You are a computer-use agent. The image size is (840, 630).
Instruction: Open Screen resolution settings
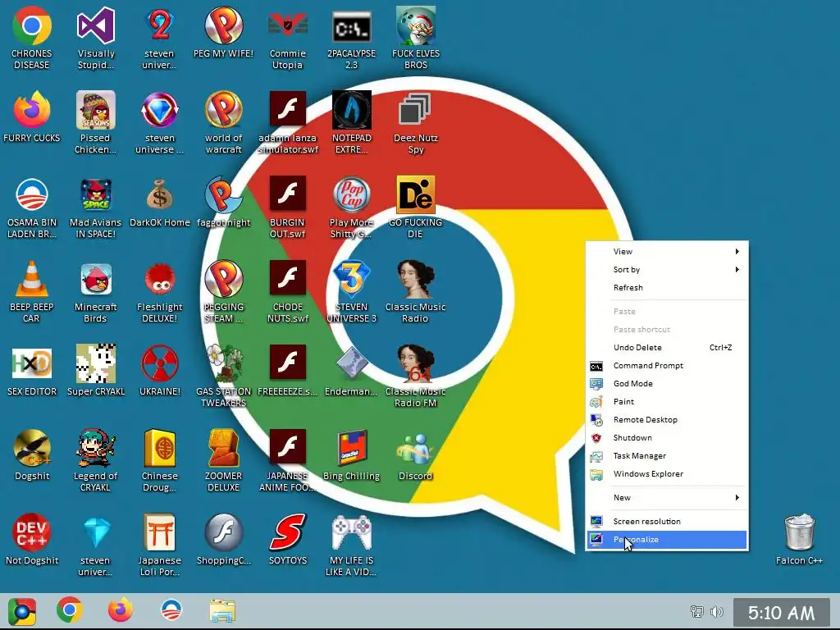667,521
